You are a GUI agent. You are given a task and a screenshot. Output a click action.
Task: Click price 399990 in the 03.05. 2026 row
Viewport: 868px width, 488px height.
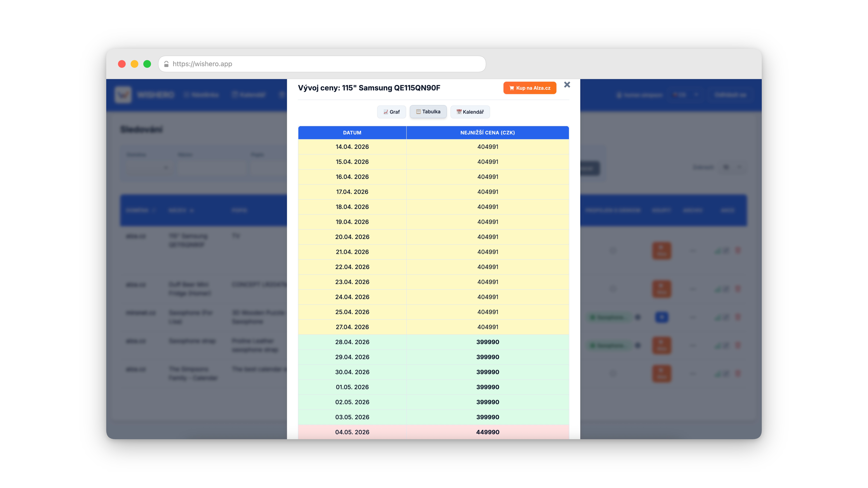488,417
